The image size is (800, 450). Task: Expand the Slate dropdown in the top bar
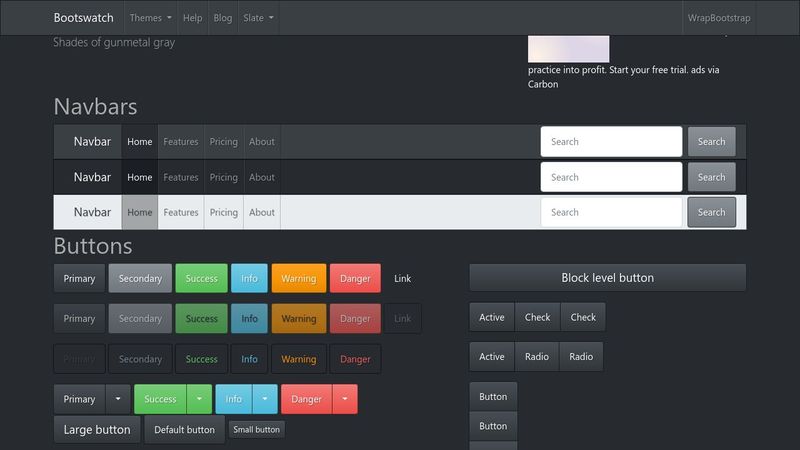[258, 18]
